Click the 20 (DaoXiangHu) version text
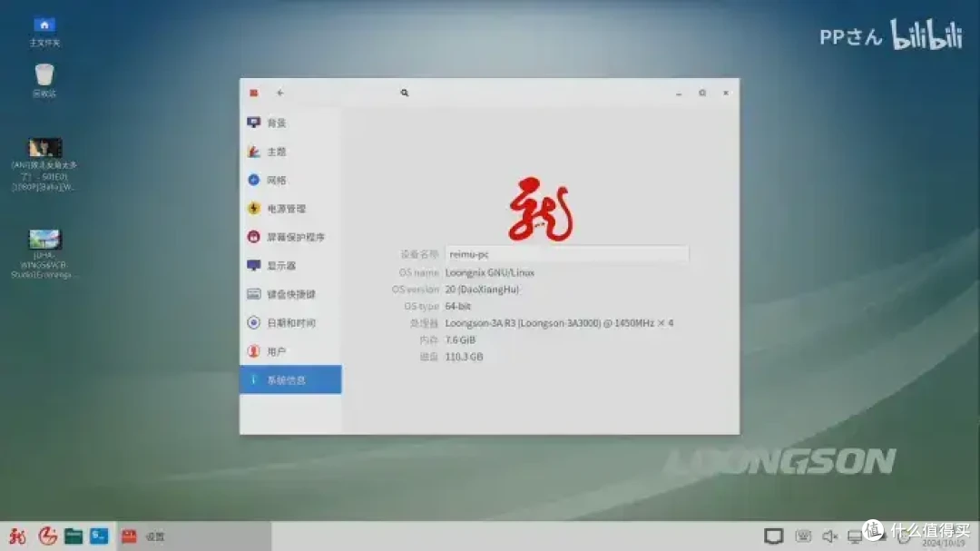This screenshot has height=551, width=980. [x=482, y=290]
